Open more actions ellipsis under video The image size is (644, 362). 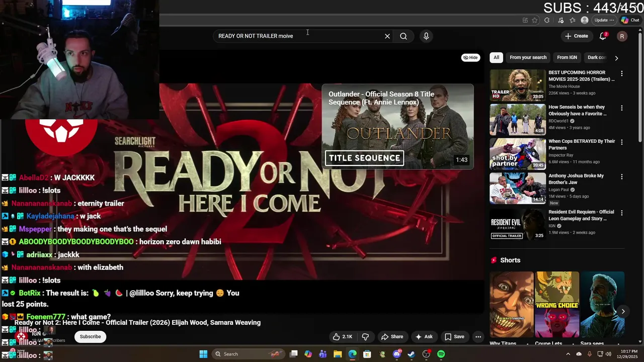tap(478, 337)
